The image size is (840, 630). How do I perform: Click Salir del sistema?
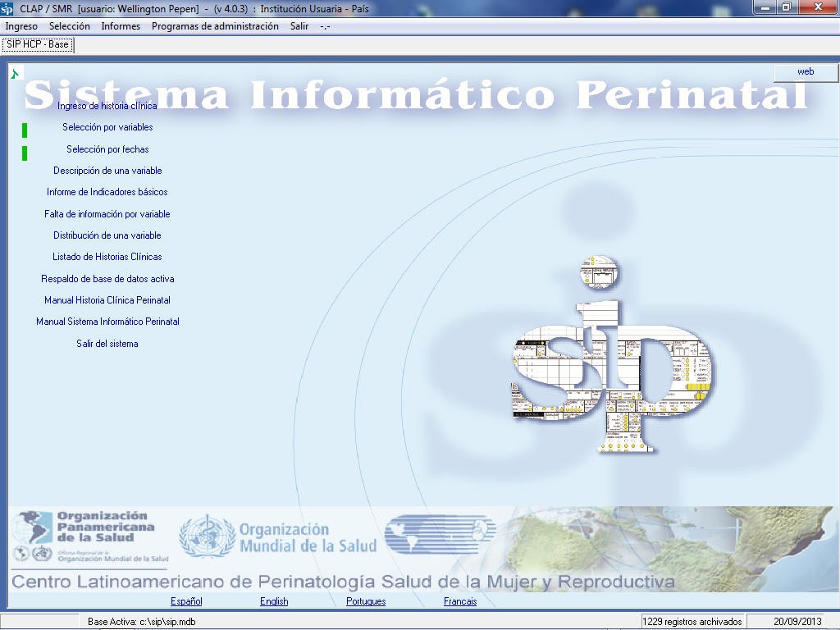[x=107, y=344]
